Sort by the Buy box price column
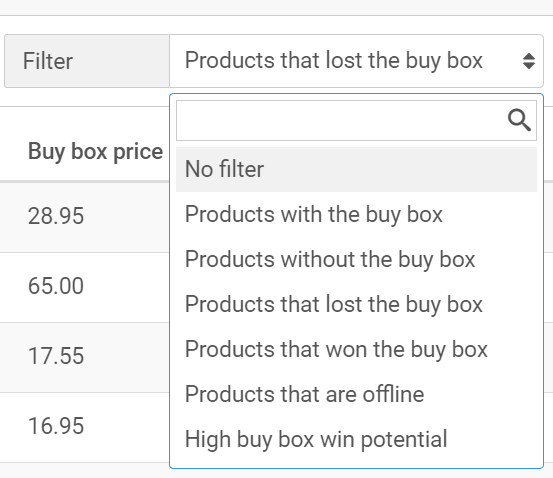The width and height of the screenshot is (553, 478). [95, 152]
